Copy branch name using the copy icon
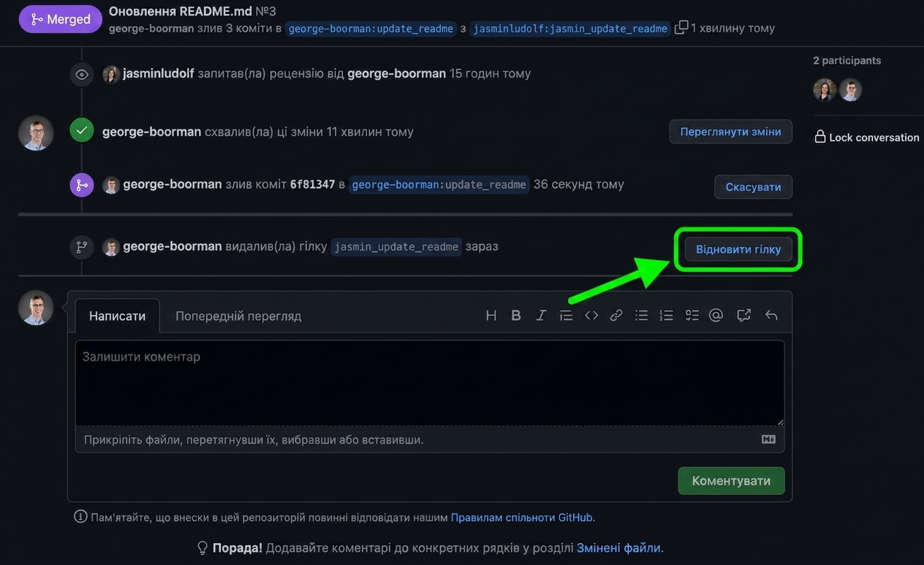 (681, 28)
